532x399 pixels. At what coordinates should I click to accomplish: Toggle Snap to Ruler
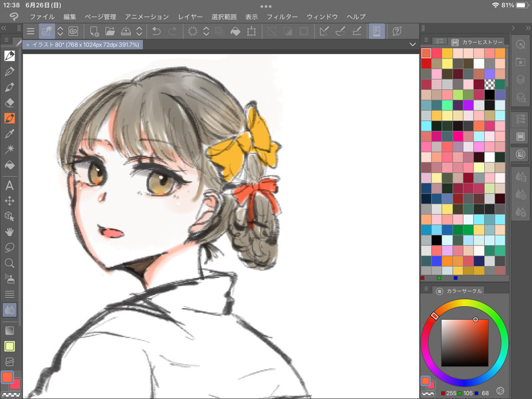pos(324,31)
